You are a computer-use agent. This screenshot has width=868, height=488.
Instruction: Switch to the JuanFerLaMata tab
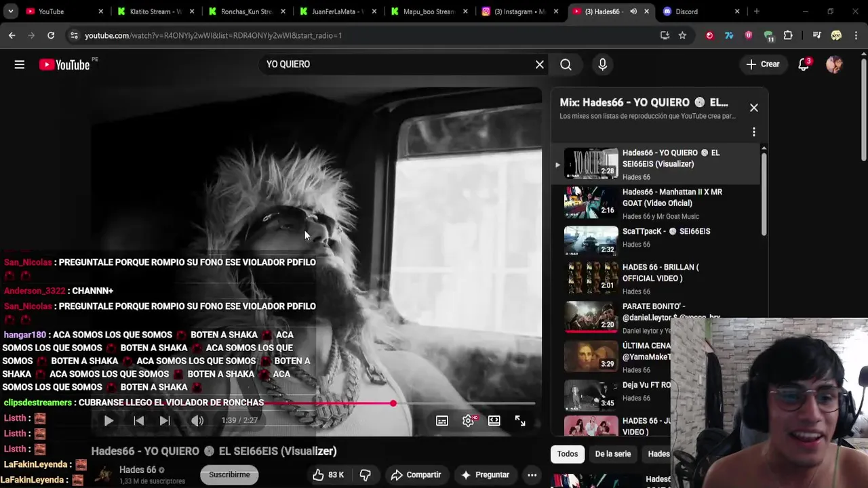338,12
